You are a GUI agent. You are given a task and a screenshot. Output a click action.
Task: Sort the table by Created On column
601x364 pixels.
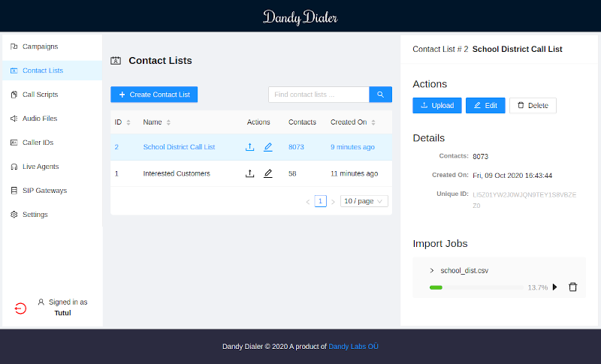click(373, 122)
